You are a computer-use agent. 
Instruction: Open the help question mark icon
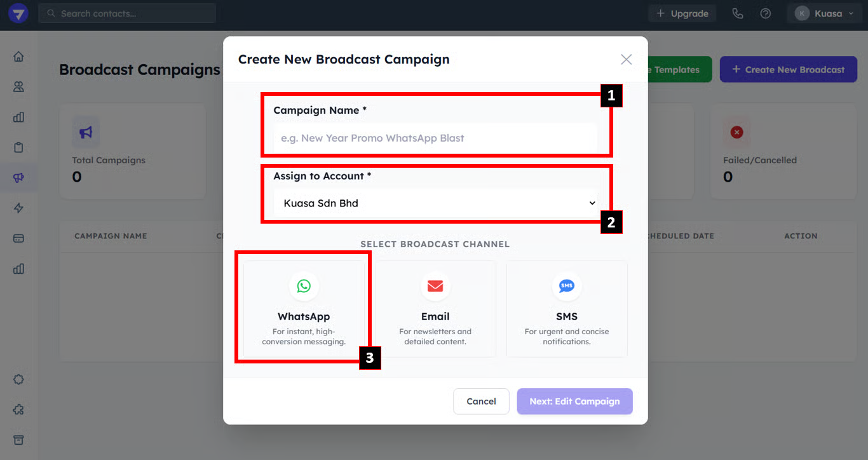[x=766, y=13]
